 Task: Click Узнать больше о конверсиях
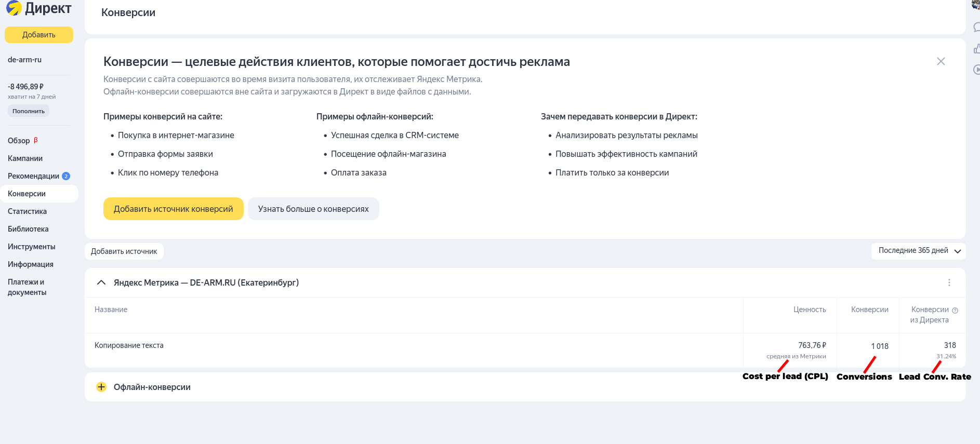313,209
